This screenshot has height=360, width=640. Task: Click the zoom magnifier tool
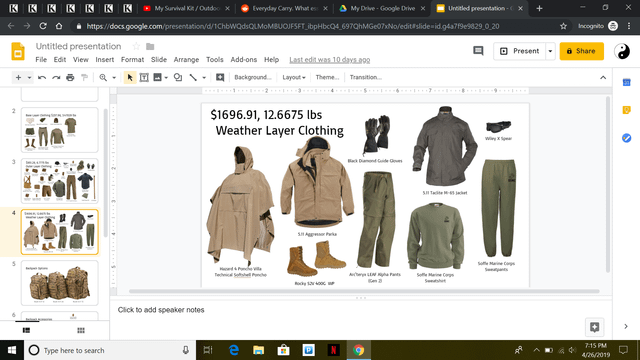(103, 78)
